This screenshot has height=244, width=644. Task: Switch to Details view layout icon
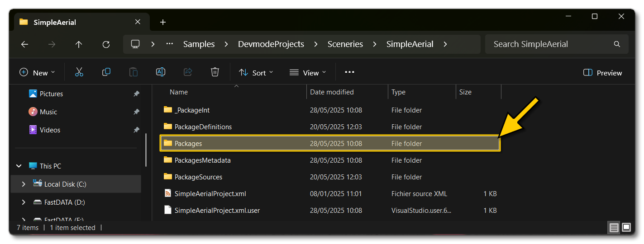pyautogui.click(x=614, y=228)
